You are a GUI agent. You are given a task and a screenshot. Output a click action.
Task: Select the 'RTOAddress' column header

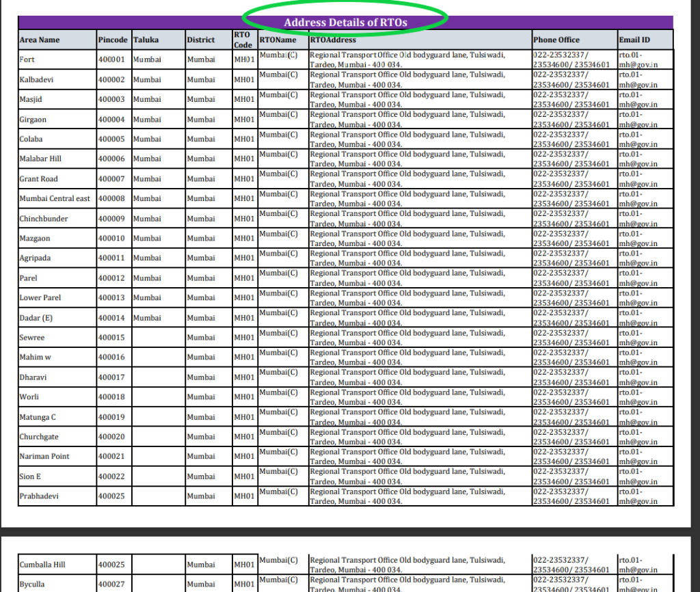pos(333,40)
